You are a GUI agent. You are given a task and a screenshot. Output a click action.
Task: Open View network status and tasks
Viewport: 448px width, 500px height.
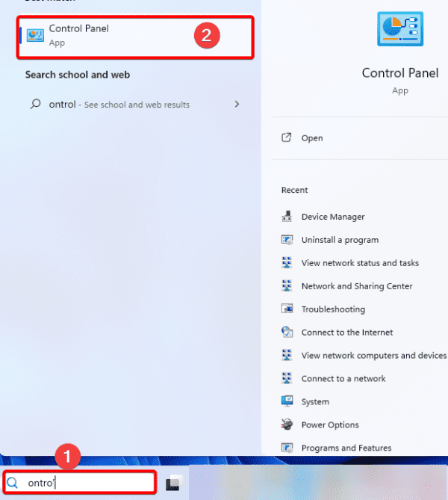(360, 263)
